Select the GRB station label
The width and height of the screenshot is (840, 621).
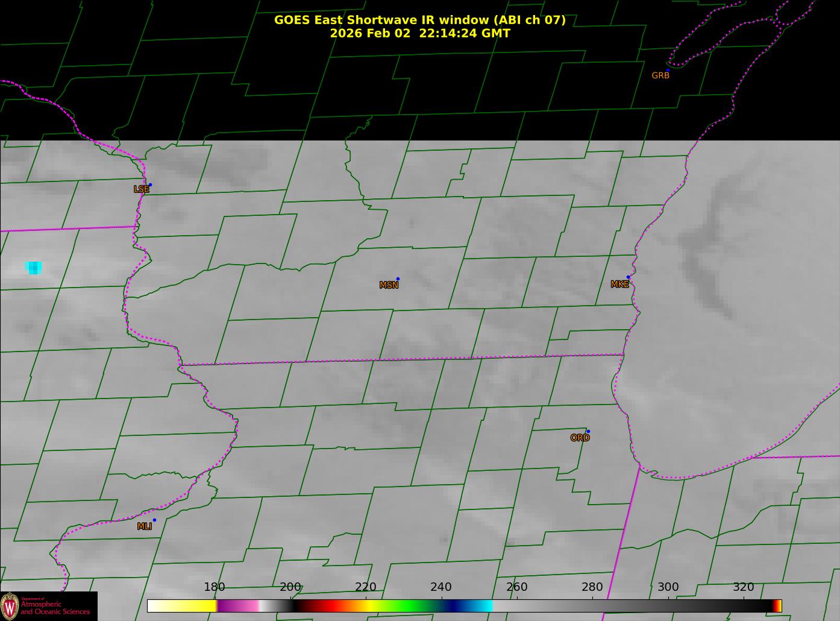coord(660,76)
